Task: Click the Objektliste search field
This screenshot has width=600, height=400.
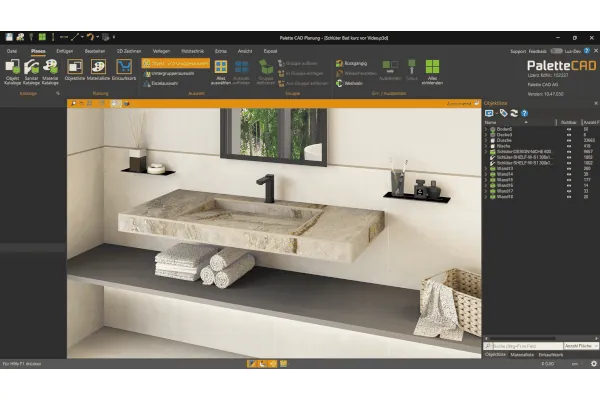Action: (527, 346)
